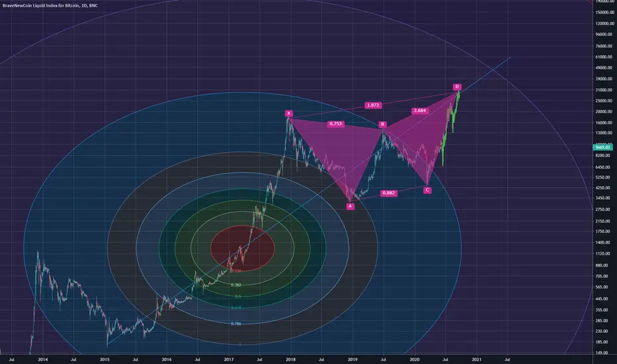Click the BraveNewCoin Liquid Index chart title
Screen dimensions: 617x364
point(50,5)
